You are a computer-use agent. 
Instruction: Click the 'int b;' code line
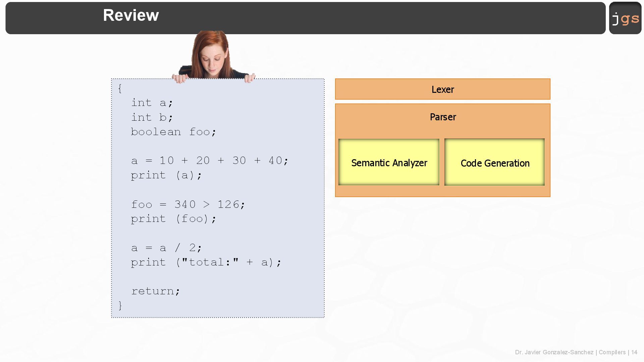(x=152, y=117)
